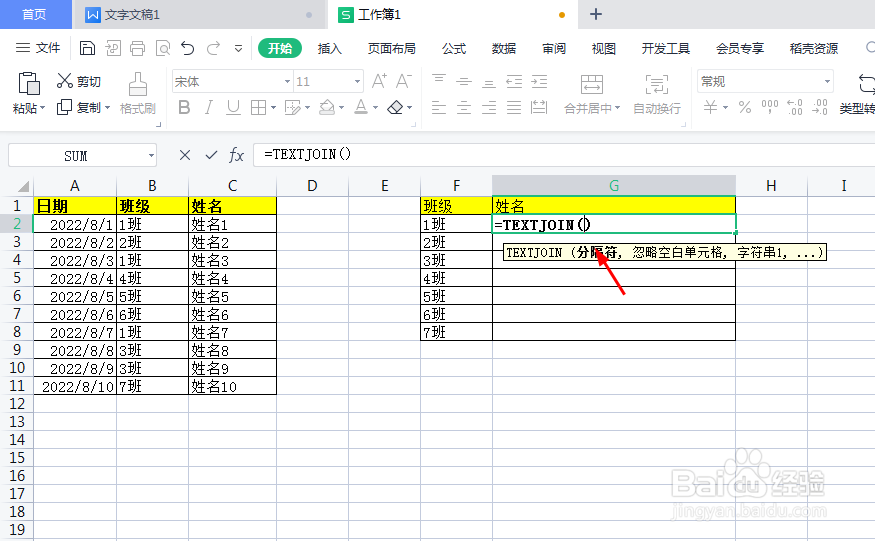
Task: Click inside the formula bar
Action: point(564,155)
